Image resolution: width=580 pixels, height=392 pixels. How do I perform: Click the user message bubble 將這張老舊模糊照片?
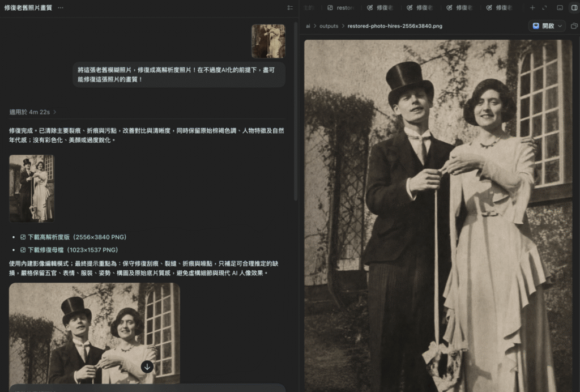[179, 74]
